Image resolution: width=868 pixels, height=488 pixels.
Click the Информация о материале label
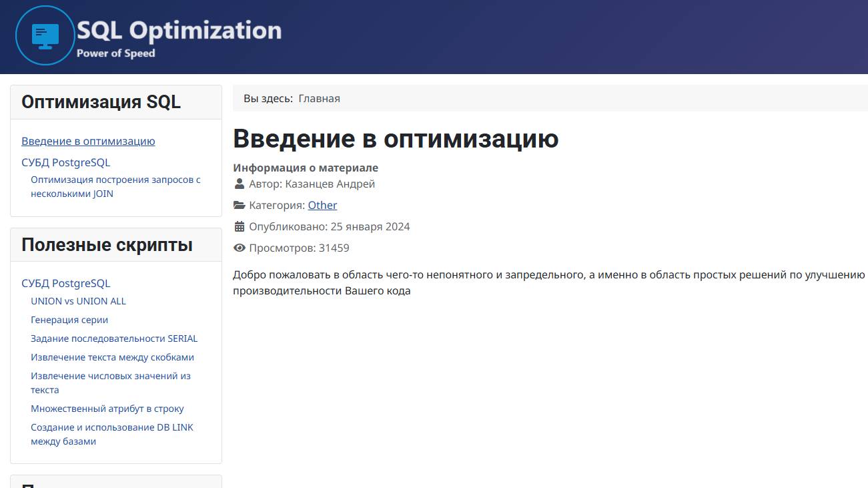tap(306, 168)
